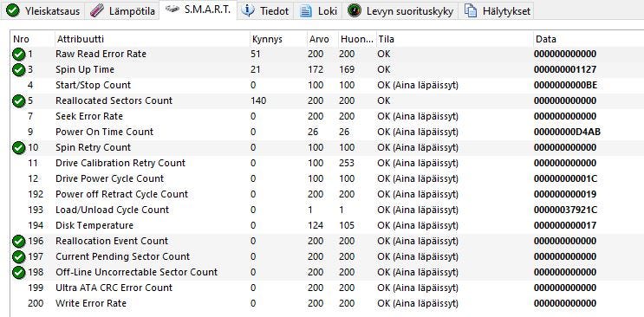This screenshot has width=644, height=317.
Task: Click the worst value 253
Action: click(347, 163)
